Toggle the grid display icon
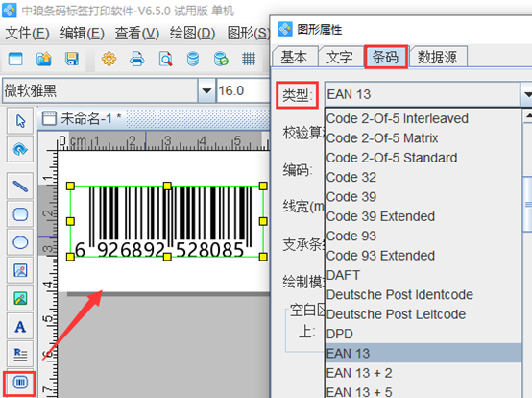Viewport: 532px width, 398px height. coord(249,59)
